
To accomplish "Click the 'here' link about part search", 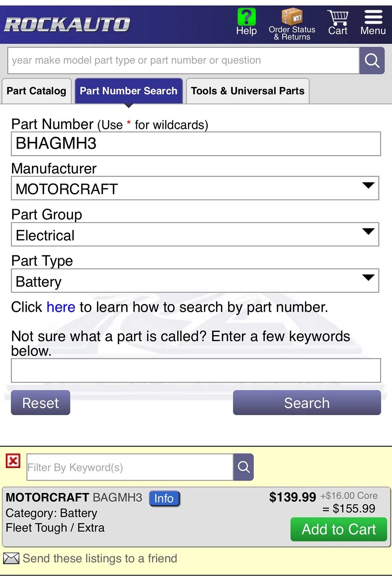I will [61, 307].
